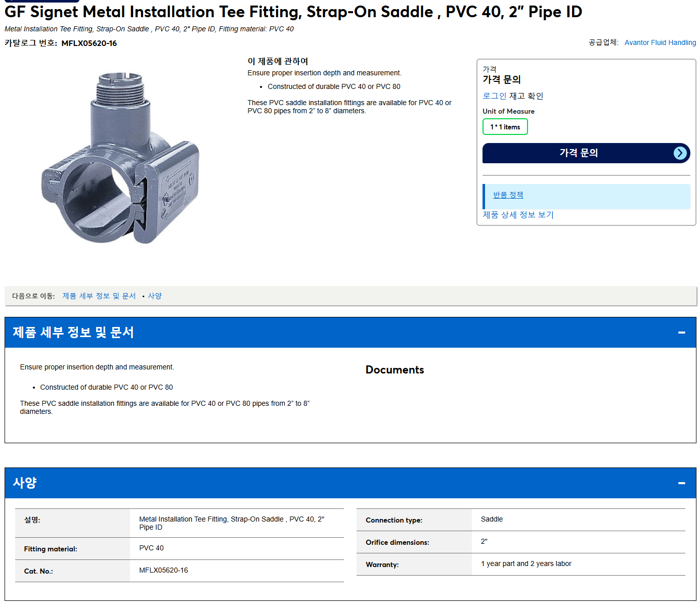The height and width of the screenshot is (611, 700).
Task: Open the 반품 정책 return policy link
Action: (508, 195)
